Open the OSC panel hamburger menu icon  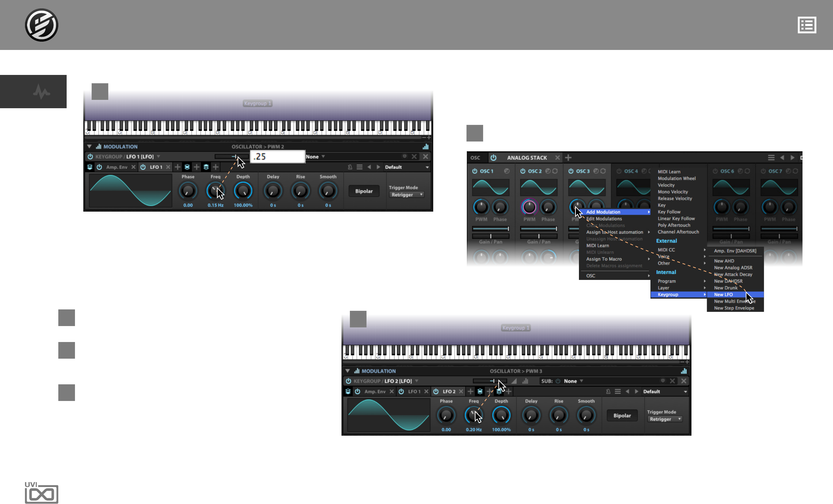click(771, 158)
